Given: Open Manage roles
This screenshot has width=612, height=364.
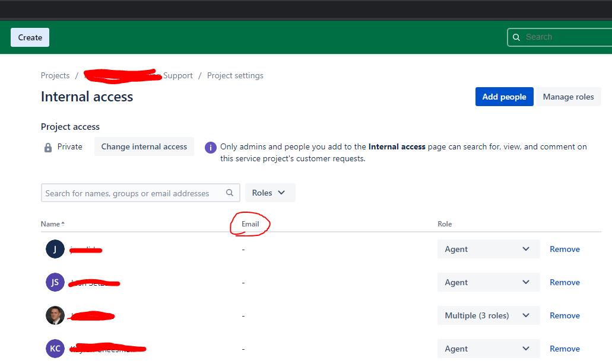Looking at the screenshot, I should pos(568,97).
